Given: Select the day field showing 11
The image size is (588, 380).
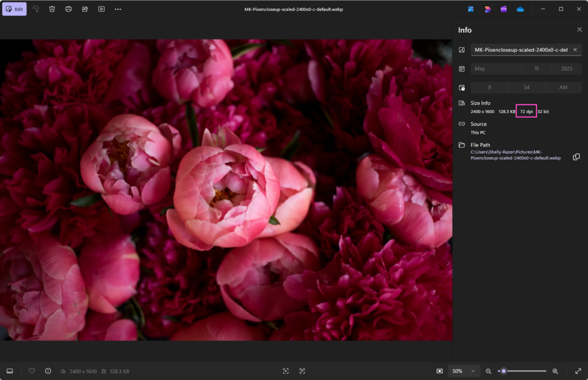Looking at the screenshot, I should (536, 68).
